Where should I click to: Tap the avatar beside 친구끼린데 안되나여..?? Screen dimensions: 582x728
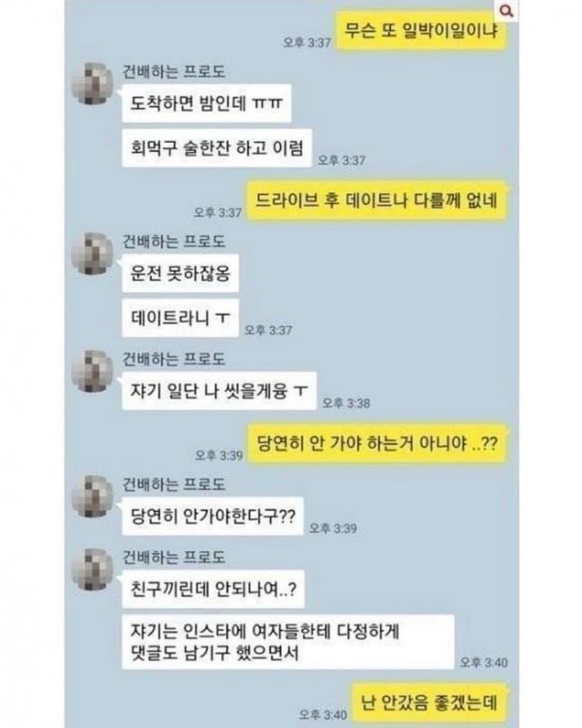[93, 570]
